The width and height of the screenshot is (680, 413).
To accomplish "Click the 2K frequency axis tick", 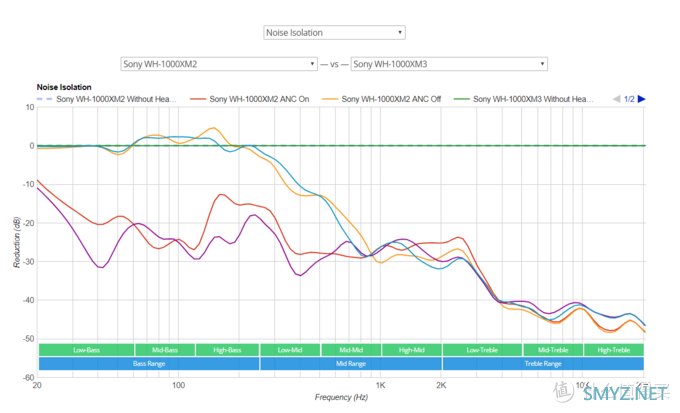I will click(441, 385).
